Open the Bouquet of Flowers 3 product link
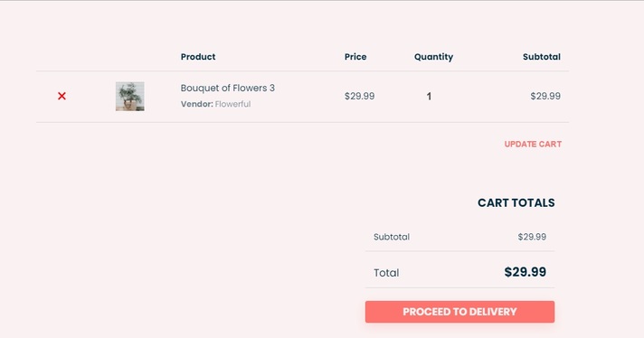The width and height of the screenshot is (644, 338). [x=228, y=89]
